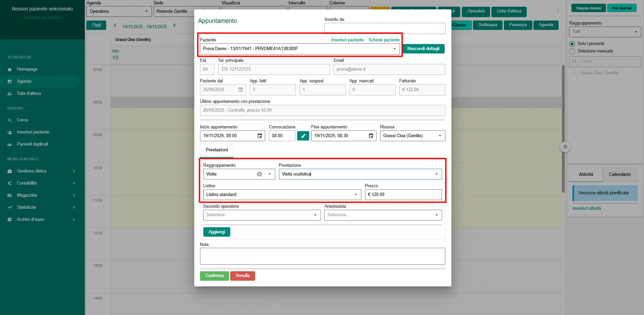This screenshot has height=315, width=644.
Task: Open calendar picker for Inizio appuntamento
Action: 259,136
